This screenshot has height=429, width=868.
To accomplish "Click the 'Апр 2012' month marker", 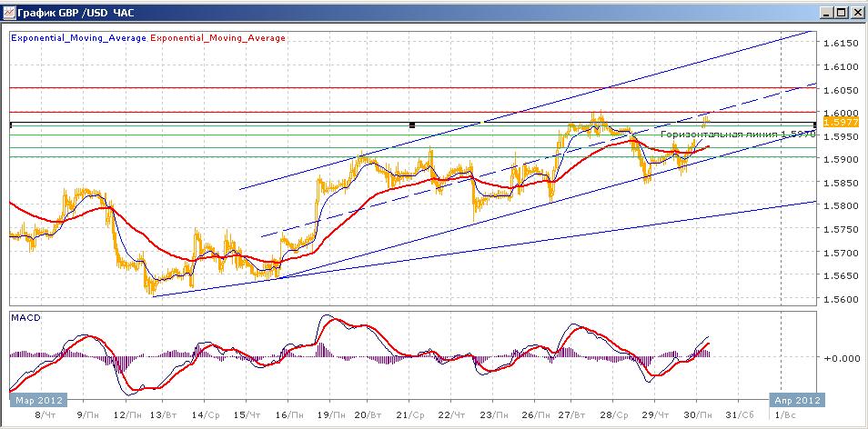I will [x=795, y=400].
